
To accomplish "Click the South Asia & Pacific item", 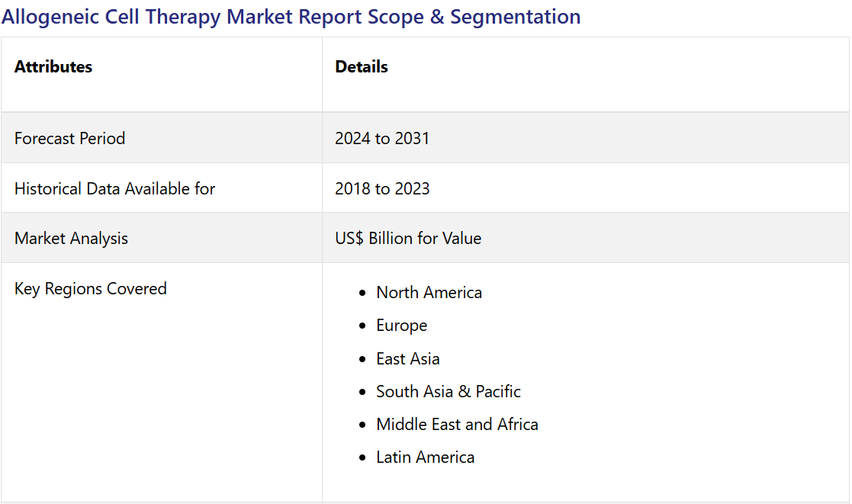I will pyautogui.click(x=448, y=391).
